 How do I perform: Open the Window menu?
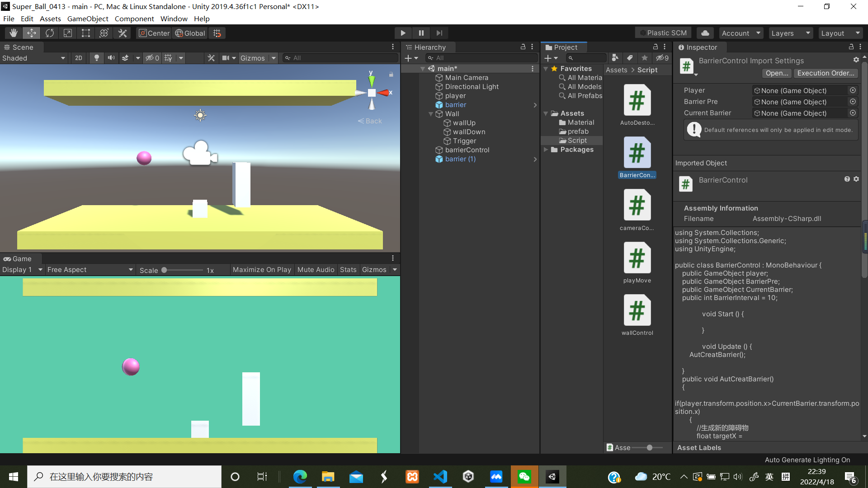coord(174,19)
